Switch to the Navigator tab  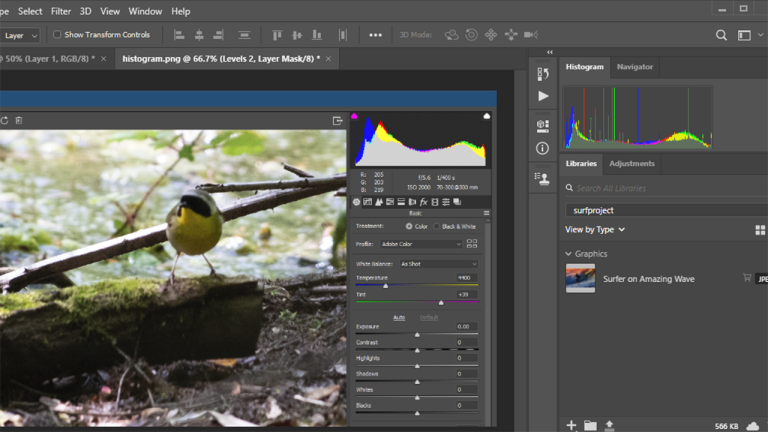click(635, 67)
